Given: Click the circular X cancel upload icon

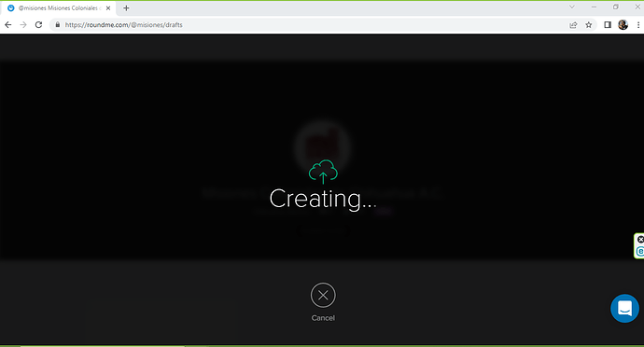Looking at the screenshot, I should [323, 295].
